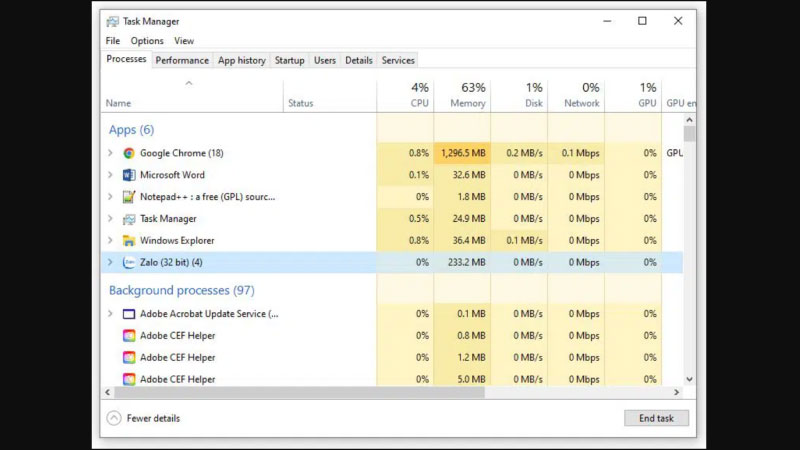The width and height of the screenshot is (800, 450).
Task: Click the Google Chrome app icon
Action: point(129,153)
